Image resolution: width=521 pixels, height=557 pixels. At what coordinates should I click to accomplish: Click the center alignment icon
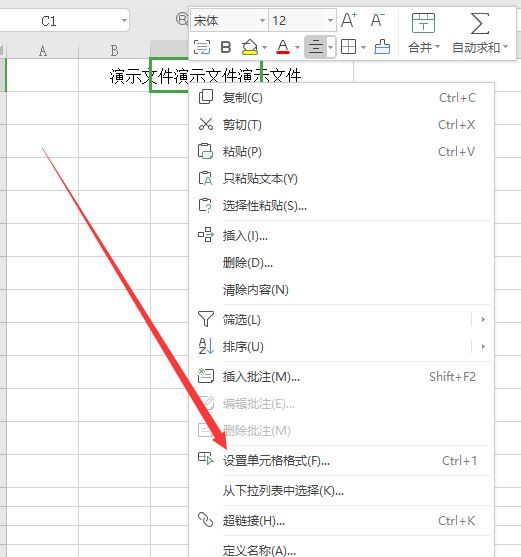pyautogui.click(x=316, y=47)
